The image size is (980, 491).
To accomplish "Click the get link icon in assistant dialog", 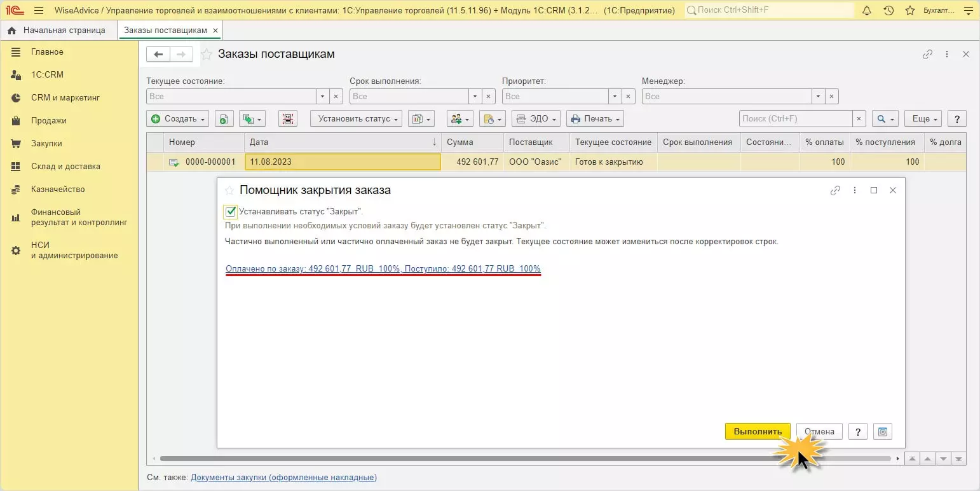I will (835, 190).
